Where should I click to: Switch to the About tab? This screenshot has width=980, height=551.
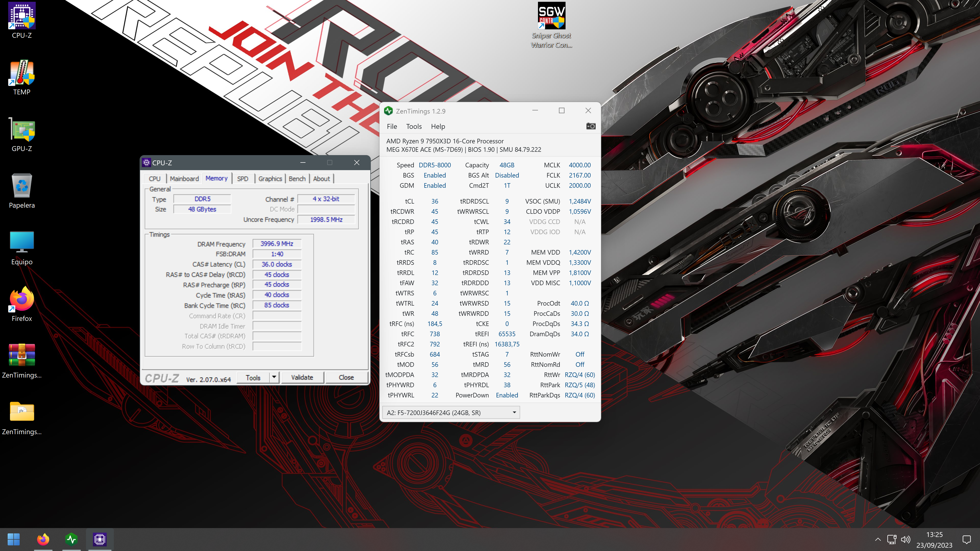click(322, 179)
